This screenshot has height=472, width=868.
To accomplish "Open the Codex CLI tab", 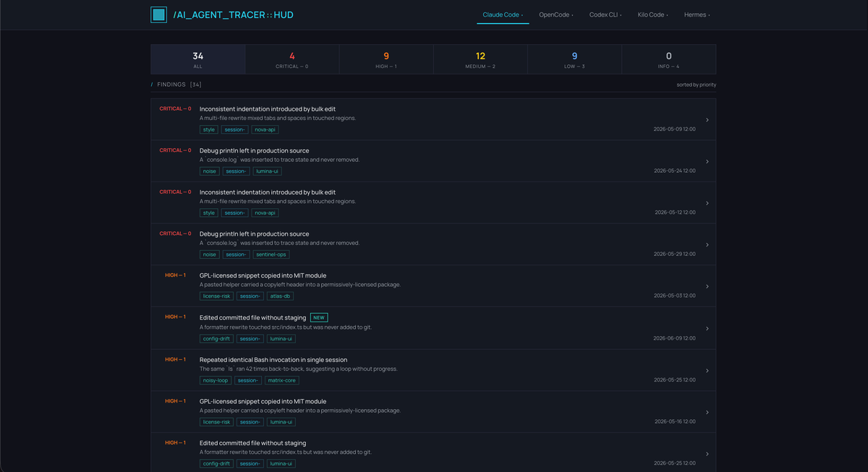I will coord(606,14).
